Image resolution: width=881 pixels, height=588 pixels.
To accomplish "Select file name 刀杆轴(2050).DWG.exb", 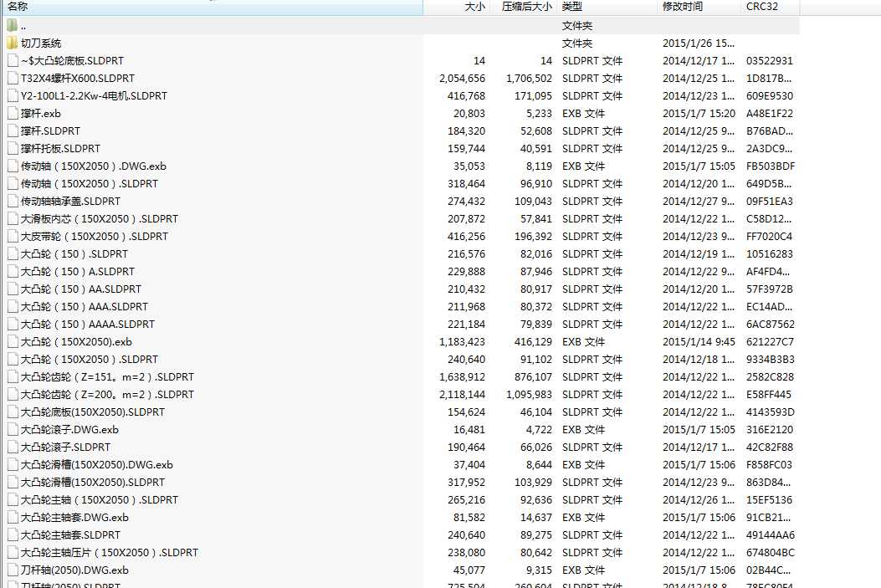I will 74,570.
